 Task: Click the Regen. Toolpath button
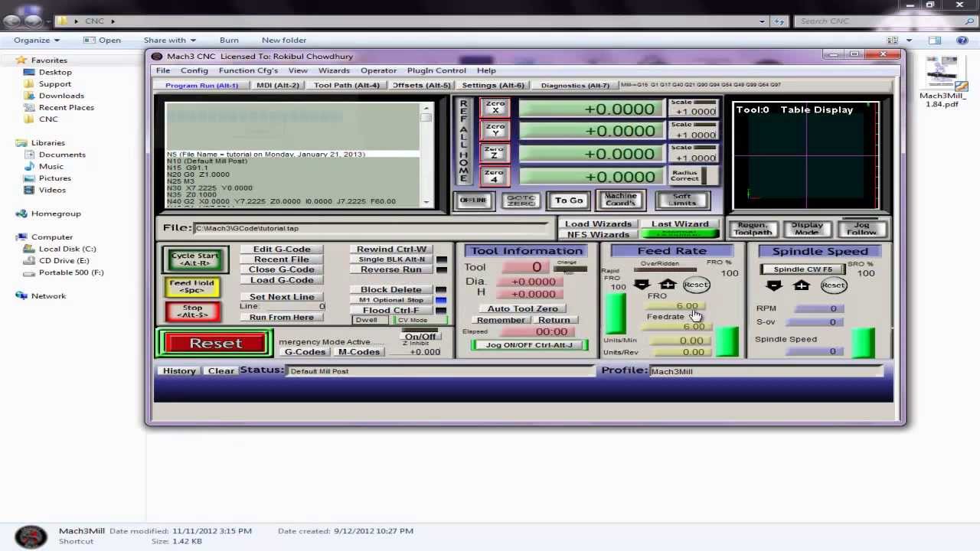click(753, 229)
